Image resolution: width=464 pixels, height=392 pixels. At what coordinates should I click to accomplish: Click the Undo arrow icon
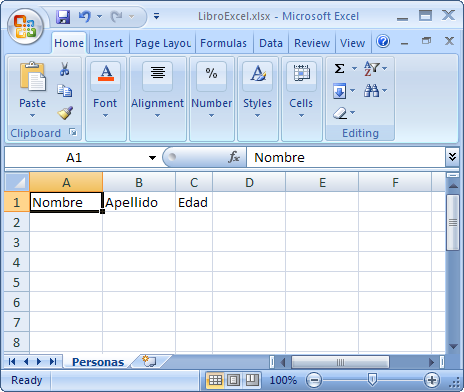point(85,16)
